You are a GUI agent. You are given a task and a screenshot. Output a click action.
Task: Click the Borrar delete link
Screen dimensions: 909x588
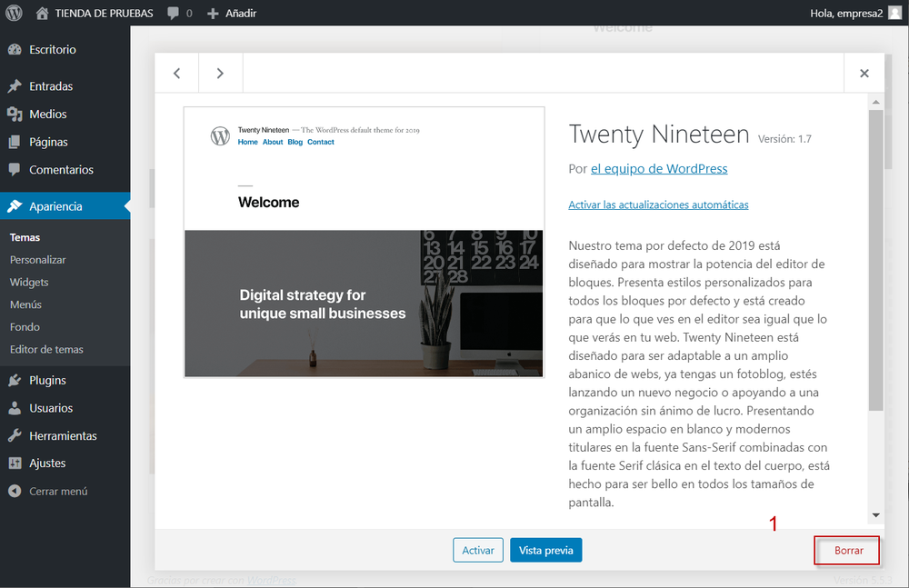[849, 551]
